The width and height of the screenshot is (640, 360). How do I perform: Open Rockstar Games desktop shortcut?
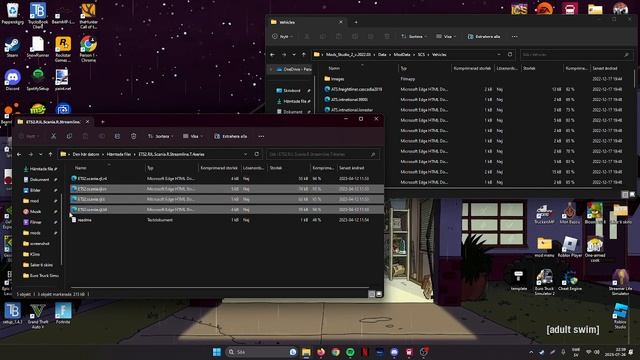point(63,49)
